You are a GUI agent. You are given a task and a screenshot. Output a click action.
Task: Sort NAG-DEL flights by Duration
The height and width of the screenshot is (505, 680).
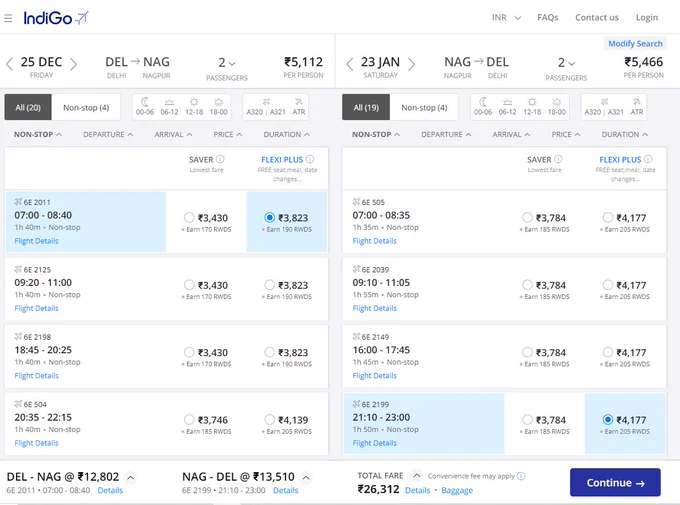(624, 134)
